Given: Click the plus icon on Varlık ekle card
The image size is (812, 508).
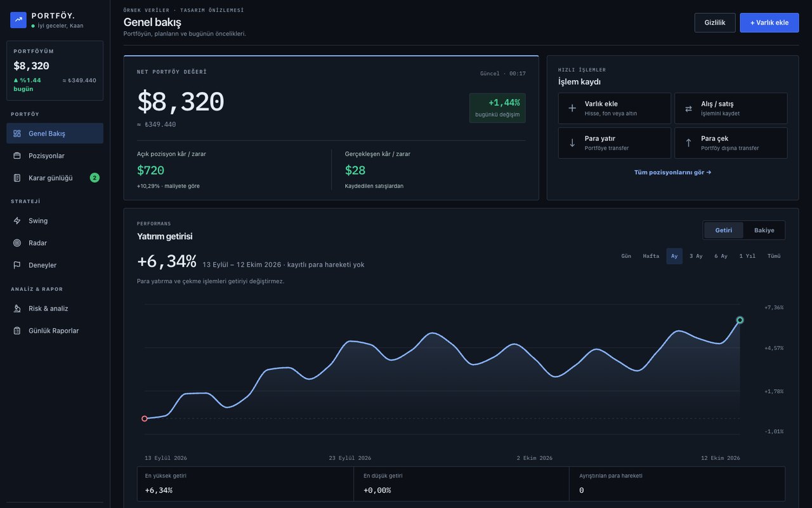Looking at the screenshot, I should tap(572, 109).
